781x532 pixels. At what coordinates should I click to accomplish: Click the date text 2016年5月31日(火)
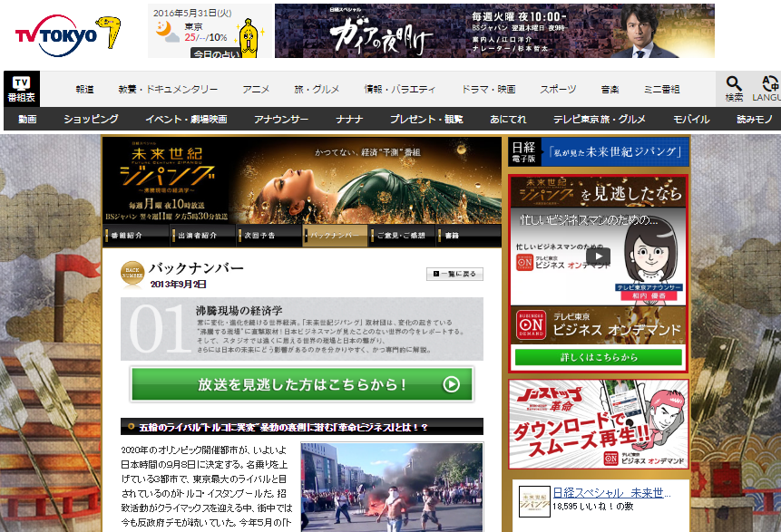[x=192, y=13]
